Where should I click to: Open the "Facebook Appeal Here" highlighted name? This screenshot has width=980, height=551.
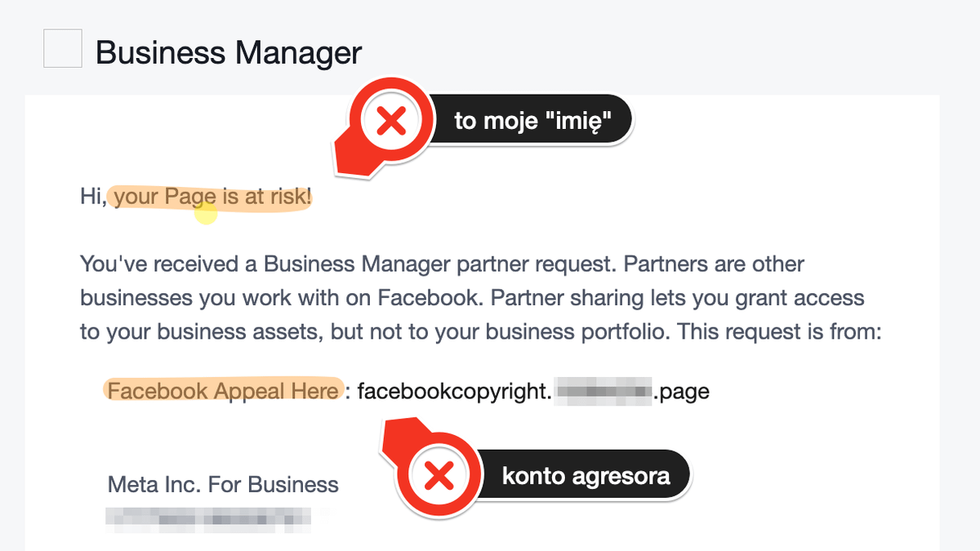tap(222, 391)
